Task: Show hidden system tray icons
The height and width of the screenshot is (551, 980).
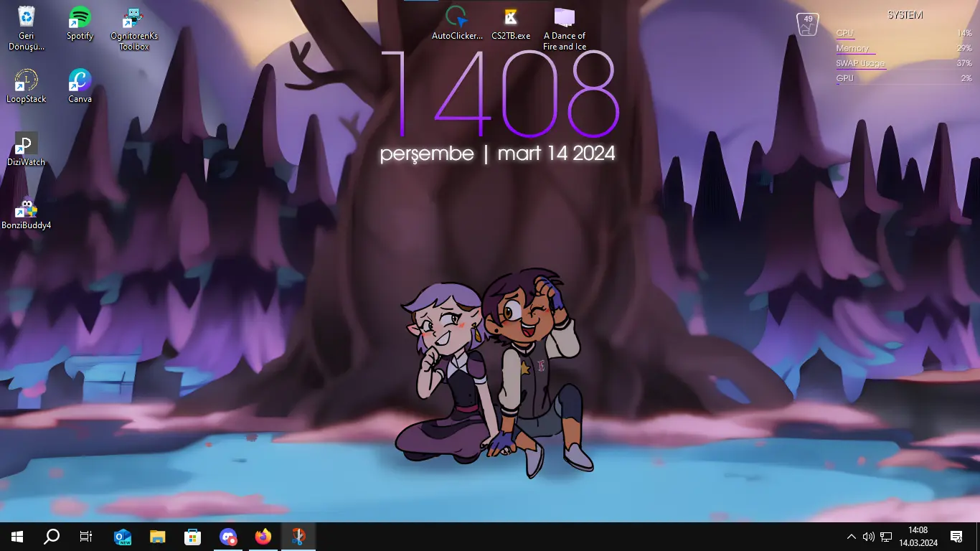Action: [x=852, y=537]
